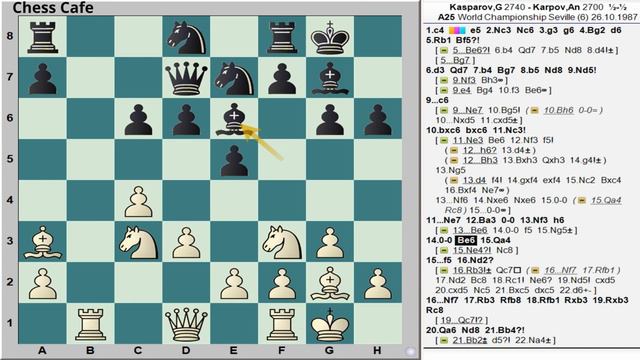Screen dimensions: 640x360
Task: Collapse the 9.Nf3 variation fold icon
Action: pyautogui.click(x=444, y=80)
